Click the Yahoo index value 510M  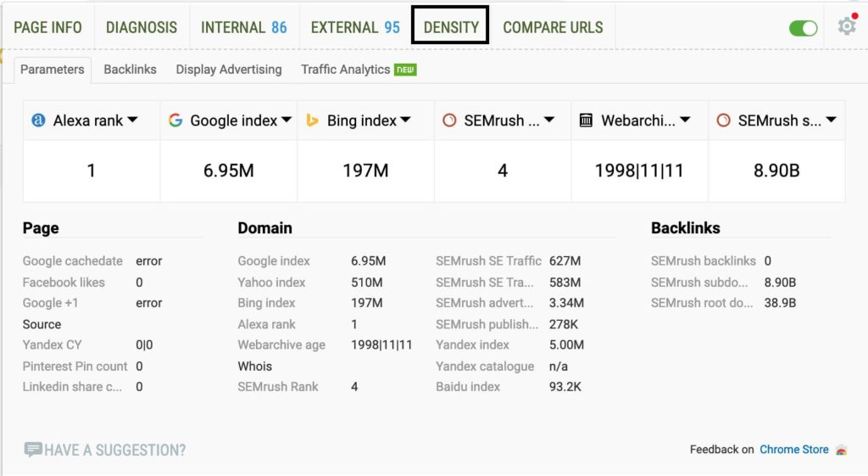point(366,282)
